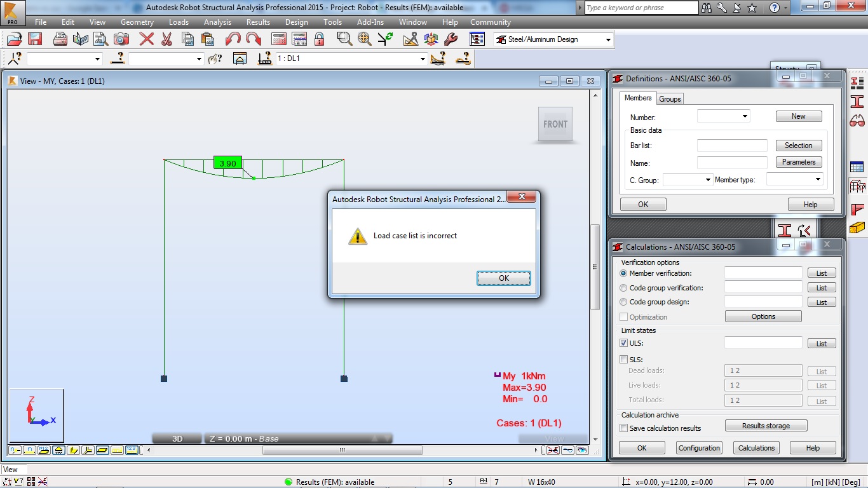
Task: Click the yellow box icon in right sidebar
Action: coord(857,227)
